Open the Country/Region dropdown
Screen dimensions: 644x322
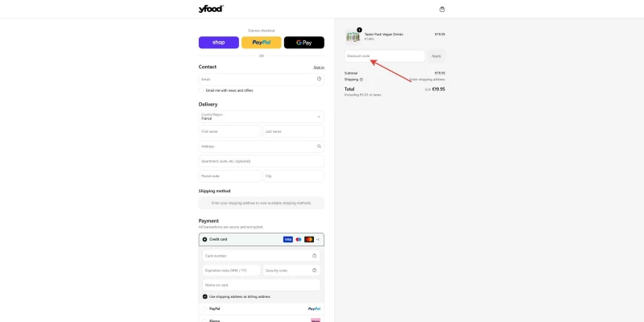point(261,117)
